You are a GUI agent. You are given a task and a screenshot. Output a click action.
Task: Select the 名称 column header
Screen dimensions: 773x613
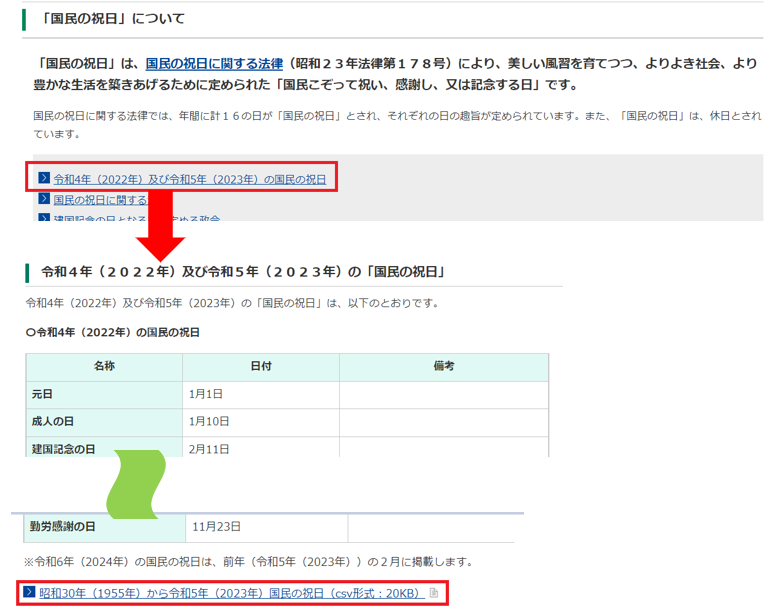click(104, 366)
